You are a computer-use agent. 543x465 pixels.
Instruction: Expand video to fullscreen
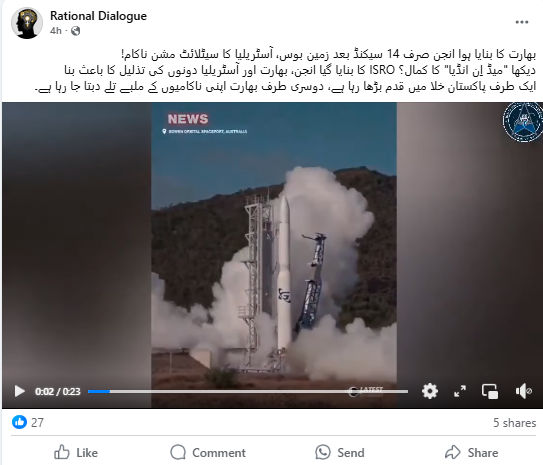click(460, 391)
